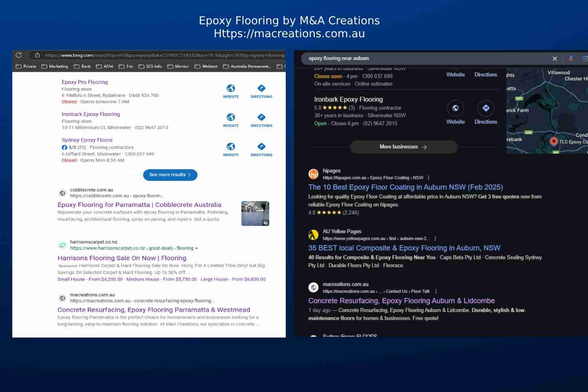This screenshot has width=588, height=392.
Task: Clear the Google search box with X
Action: [x=555, y=58]
